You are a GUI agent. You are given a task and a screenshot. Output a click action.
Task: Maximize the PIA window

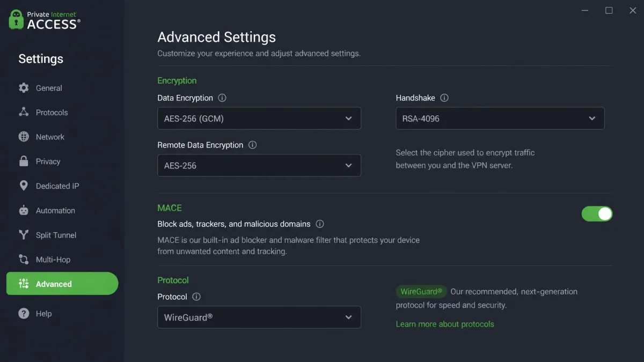point(609,10)
